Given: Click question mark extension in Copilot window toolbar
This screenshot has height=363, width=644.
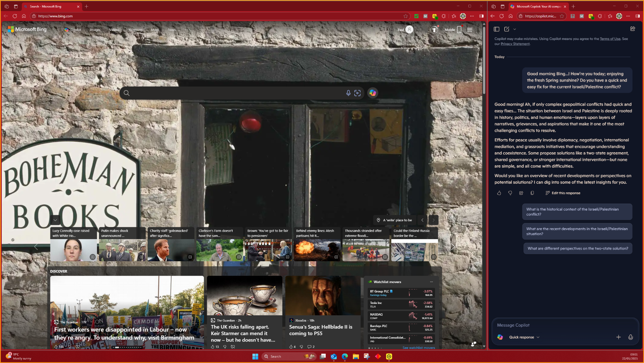Looking at the screenshot, I should click(572, 16).
